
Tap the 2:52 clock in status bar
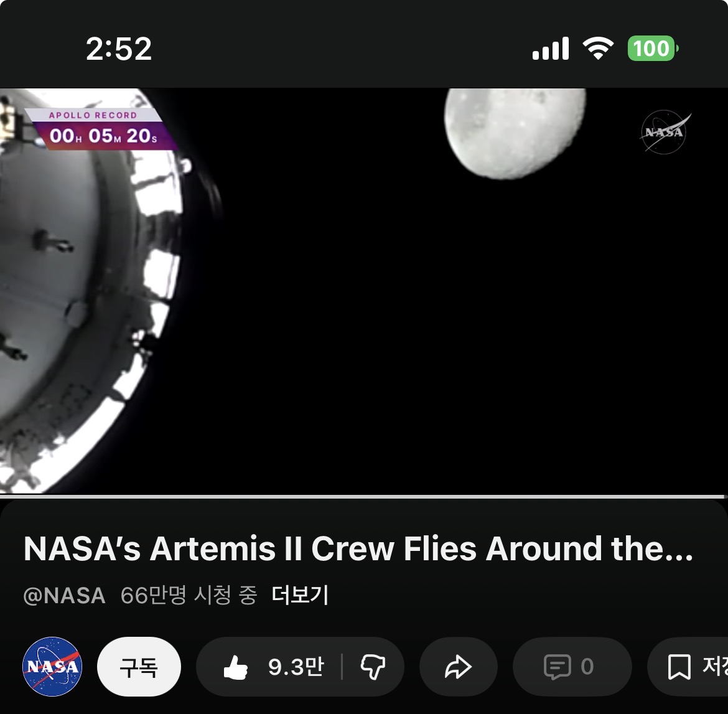(119, 49)
